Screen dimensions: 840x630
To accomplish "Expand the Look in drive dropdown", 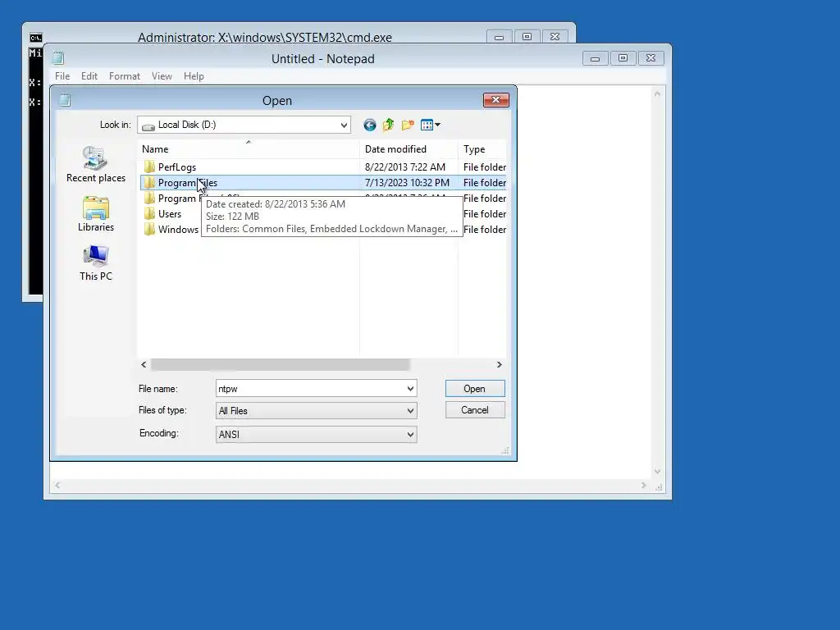I will pyautogui.click(x=344, y=125).
